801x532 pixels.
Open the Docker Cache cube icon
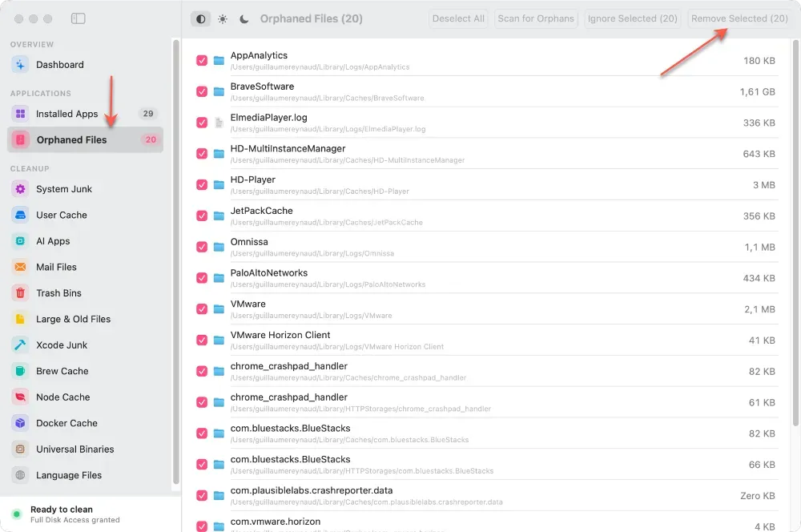(20, 423)
